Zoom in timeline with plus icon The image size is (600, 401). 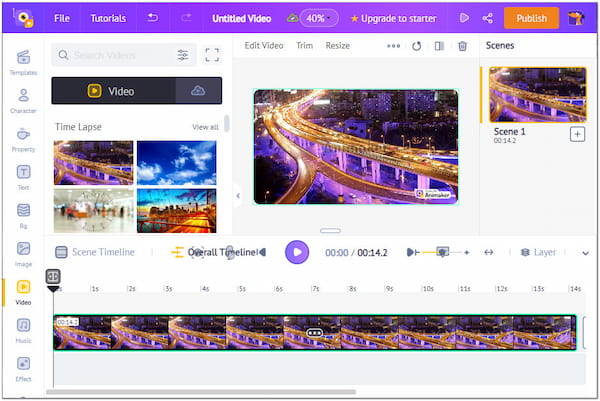click(x=466, y=252)
